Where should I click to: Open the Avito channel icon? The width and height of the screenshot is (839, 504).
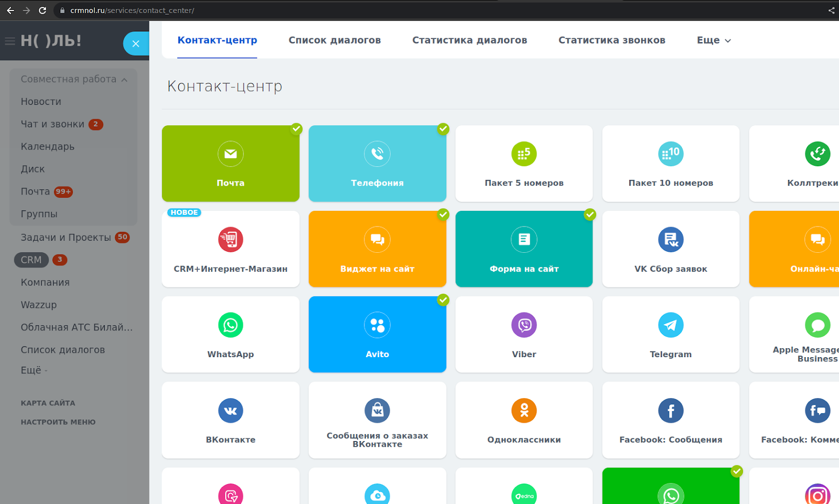tap(378, 325)
